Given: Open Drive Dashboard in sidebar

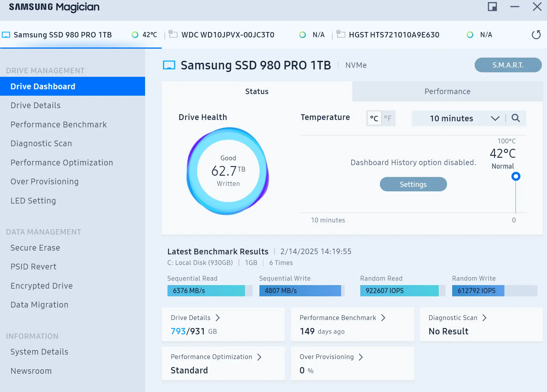Looking at the screenshot, I should (72, 86).
